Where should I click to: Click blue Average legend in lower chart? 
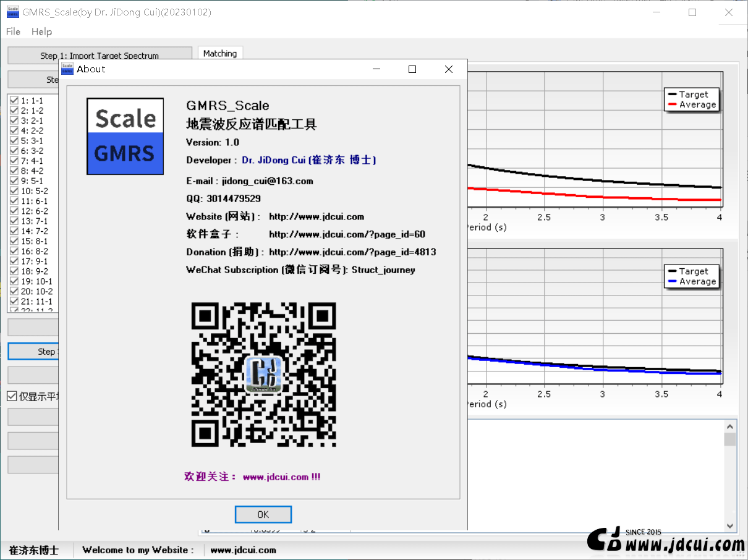(691, 281)
